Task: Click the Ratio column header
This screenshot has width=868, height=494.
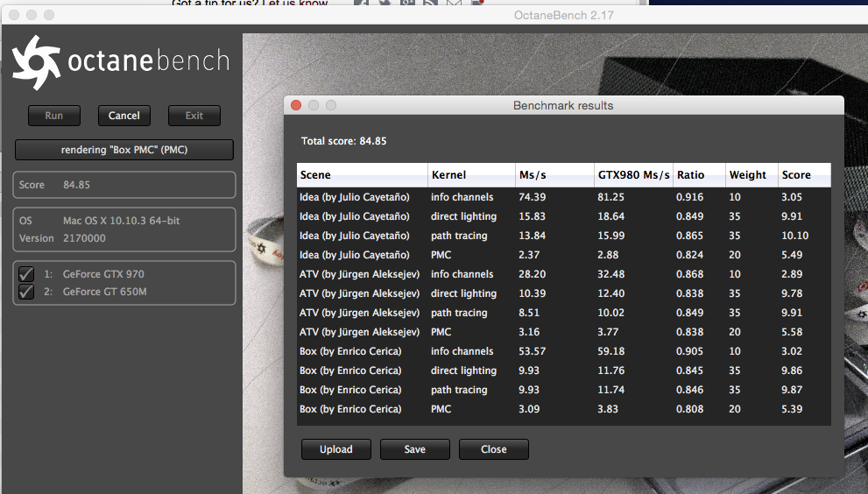Action: [x=699, y=175]
